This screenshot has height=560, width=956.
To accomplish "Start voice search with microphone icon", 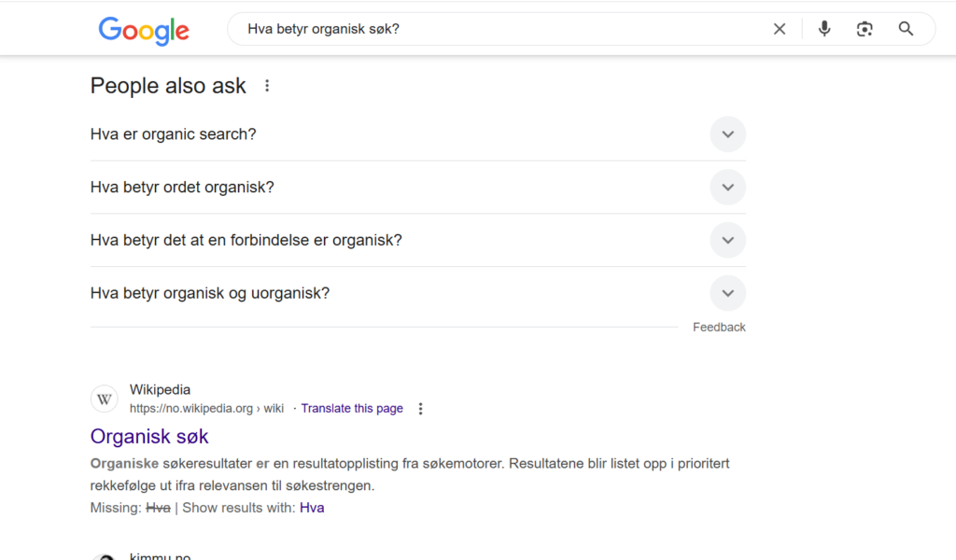I will coord(824,29).
